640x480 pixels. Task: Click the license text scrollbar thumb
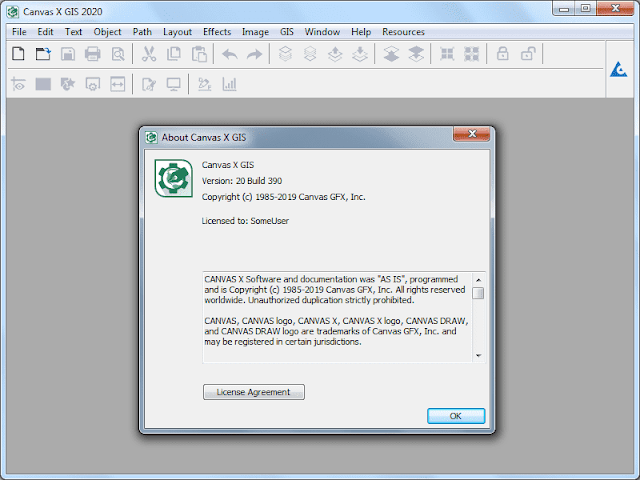tap(478, 293)
